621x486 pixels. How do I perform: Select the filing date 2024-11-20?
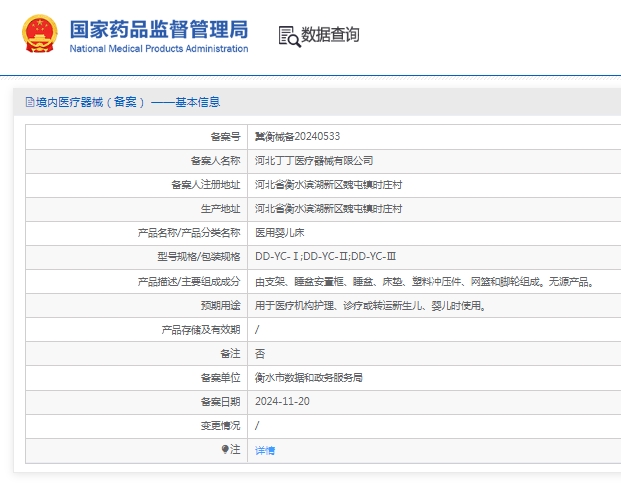click(x=282, y=402)
